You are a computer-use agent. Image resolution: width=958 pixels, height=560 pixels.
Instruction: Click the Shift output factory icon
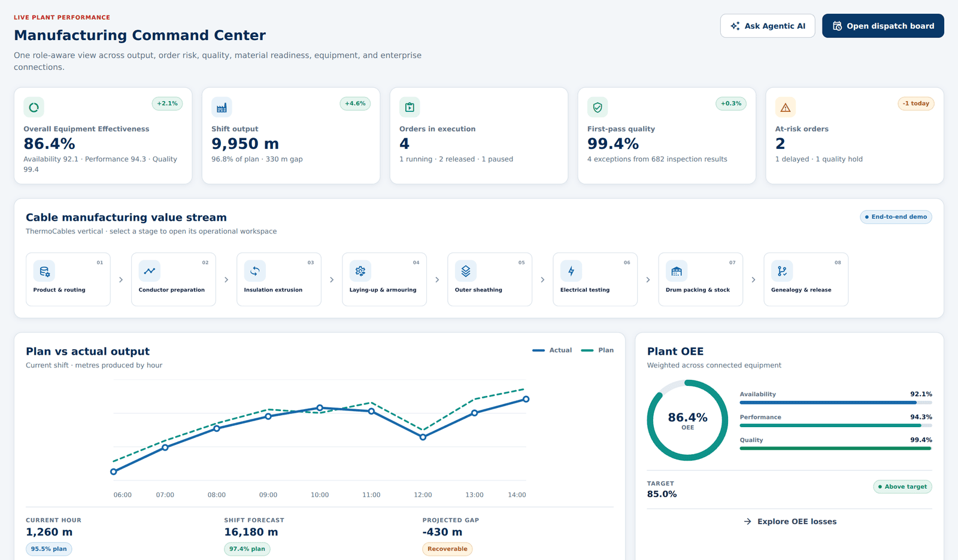[222, 107]
